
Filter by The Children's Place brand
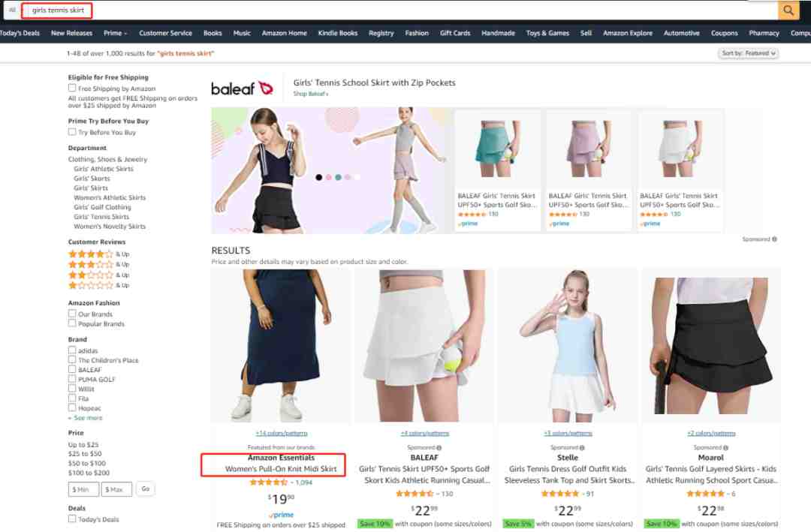[72, 359]
